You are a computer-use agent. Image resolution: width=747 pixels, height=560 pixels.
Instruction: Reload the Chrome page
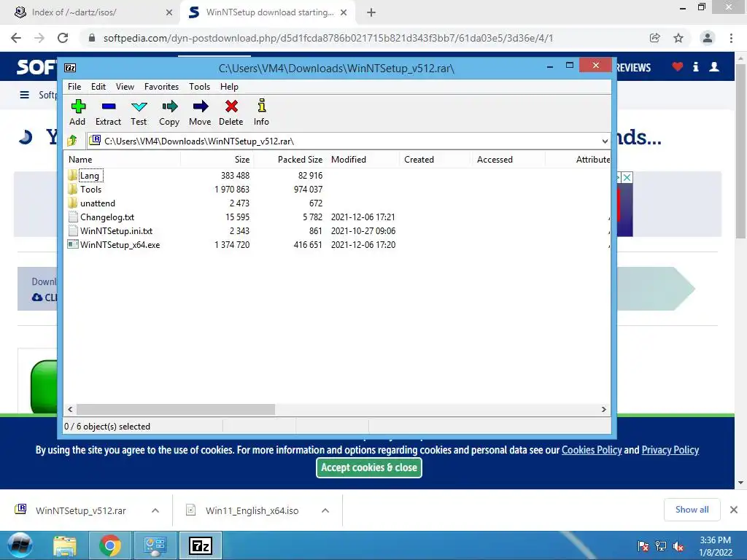63,38
